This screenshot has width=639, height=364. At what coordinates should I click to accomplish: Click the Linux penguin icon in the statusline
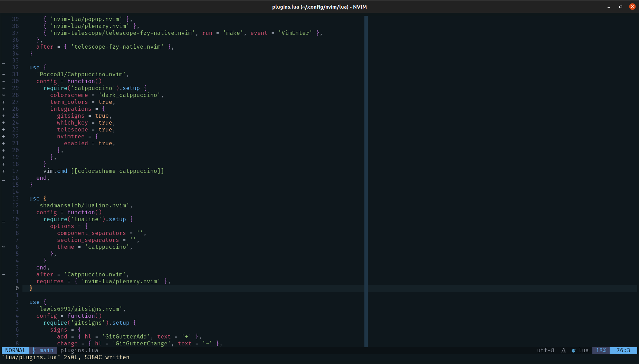coord(563,351)
